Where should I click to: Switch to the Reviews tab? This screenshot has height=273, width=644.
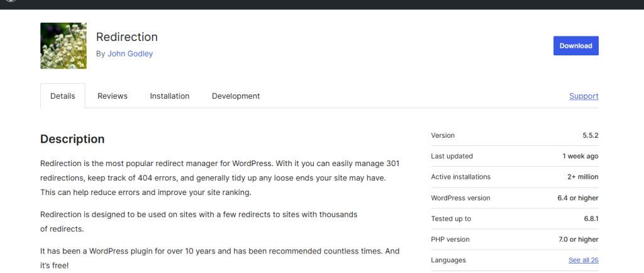[113, 96]
